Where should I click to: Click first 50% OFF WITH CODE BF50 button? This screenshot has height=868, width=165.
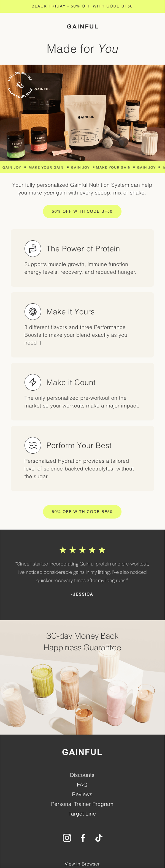point(82,211)
